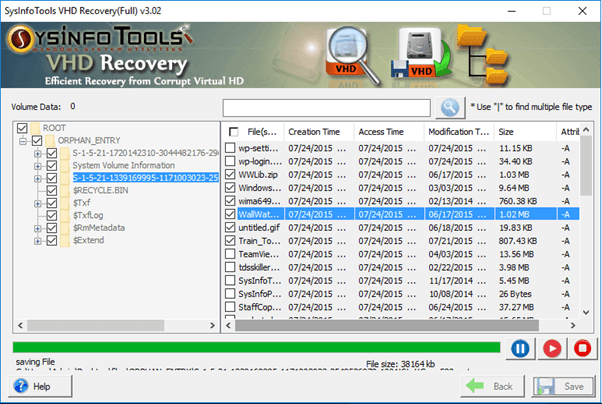Image resolution: width=602 pixels, height=404 pixels.
Task: Go Back to previous step
Action: (x=492, y=386)
